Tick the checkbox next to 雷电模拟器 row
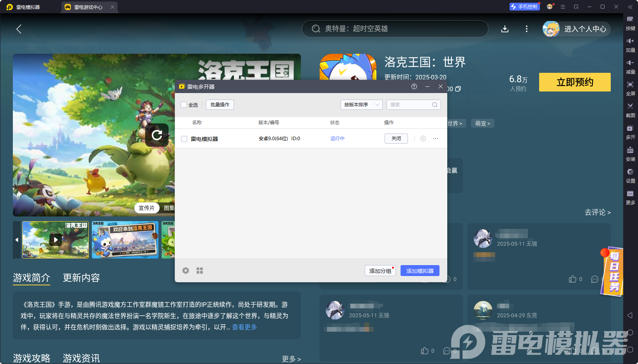 click(184, 139)
